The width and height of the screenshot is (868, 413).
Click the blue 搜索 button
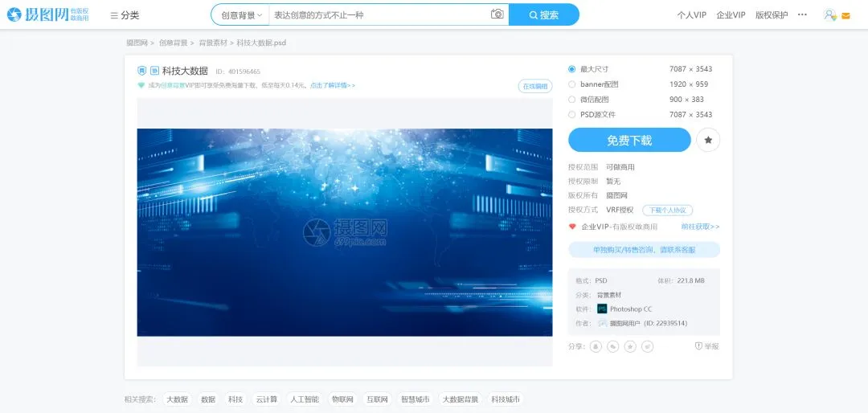click(x=544, y=15)
